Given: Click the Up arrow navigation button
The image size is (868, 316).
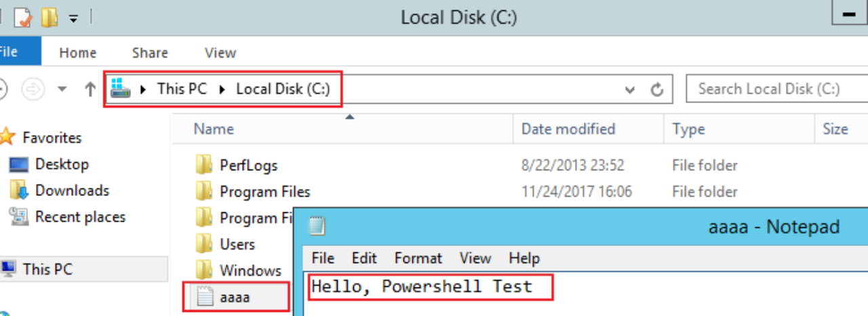Looking at the screenshot, I should [x=90, y=89].
